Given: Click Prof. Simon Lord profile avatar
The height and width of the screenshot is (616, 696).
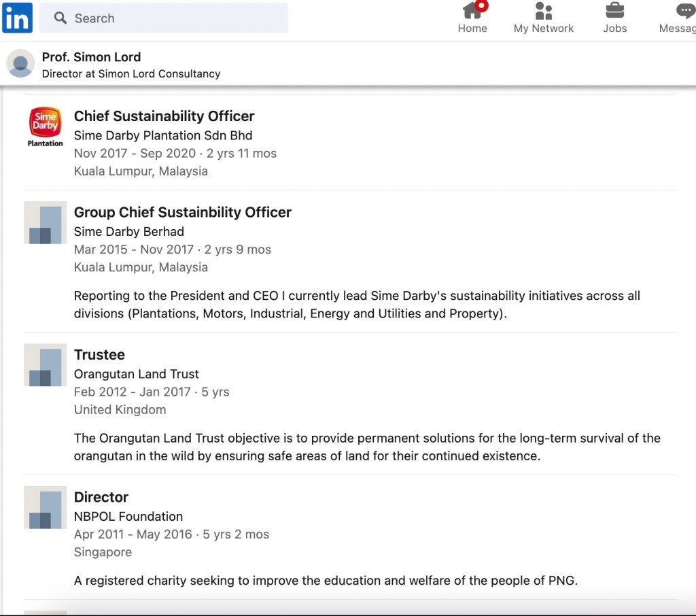Looking at the screenshot, I should pos(20,64).
